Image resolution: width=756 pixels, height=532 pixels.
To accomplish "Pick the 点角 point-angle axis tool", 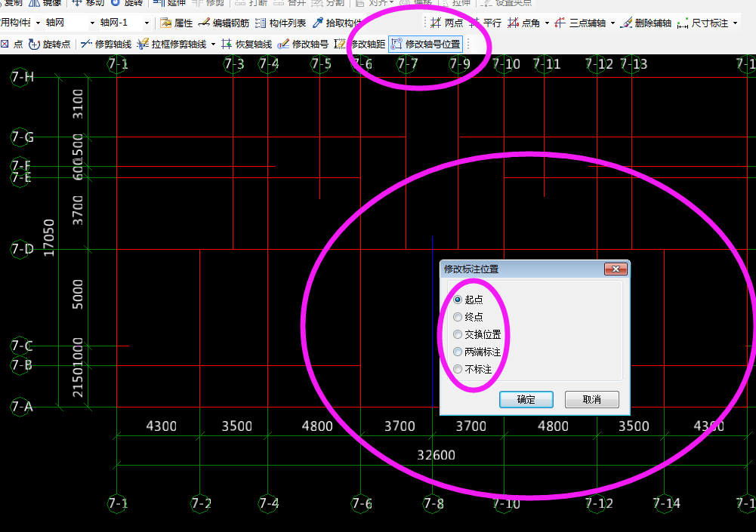I will 524,23.
